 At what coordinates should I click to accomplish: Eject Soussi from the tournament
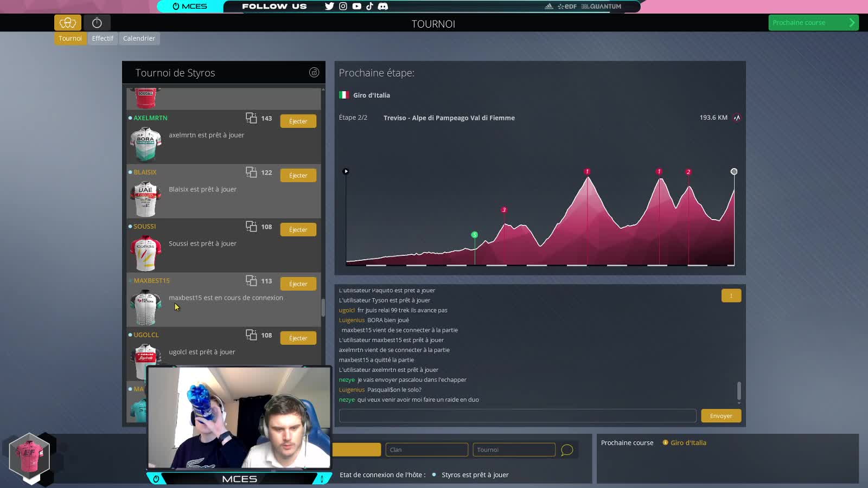click(298, 230)
